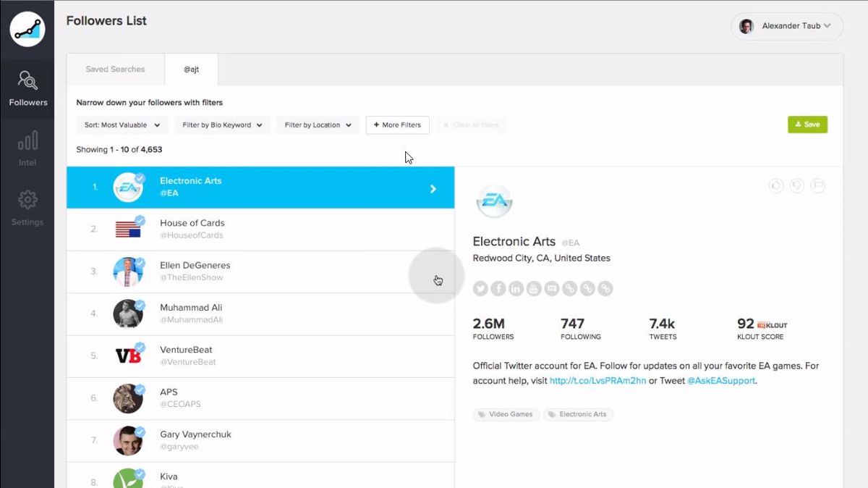Click the Electronic Arts name in the profile panel

[x=514, y=242]
